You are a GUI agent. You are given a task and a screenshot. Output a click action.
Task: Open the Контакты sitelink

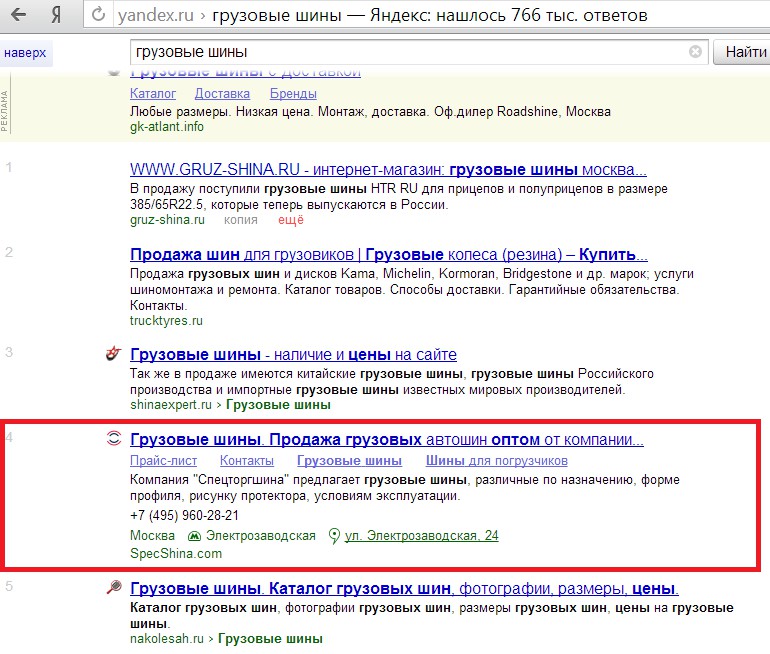247,461
